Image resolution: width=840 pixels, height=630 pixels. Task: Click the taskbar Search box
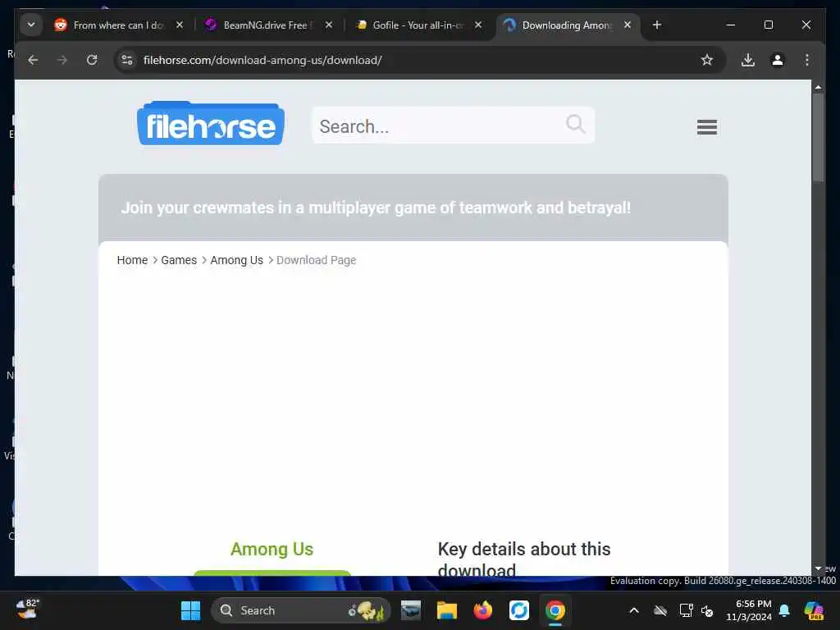[x=301, y=610]
